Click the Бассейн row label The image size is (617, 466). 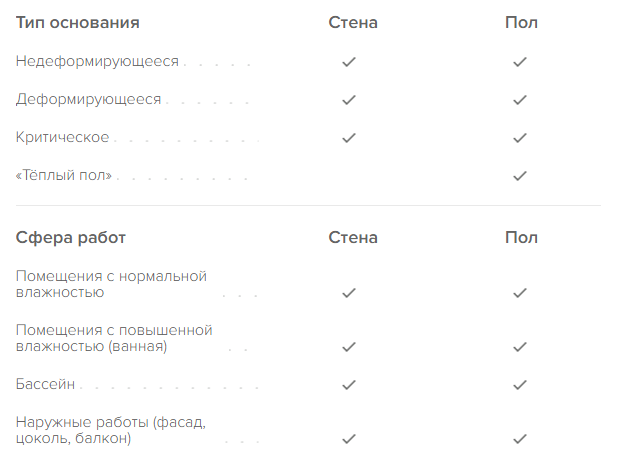point(45,384)
